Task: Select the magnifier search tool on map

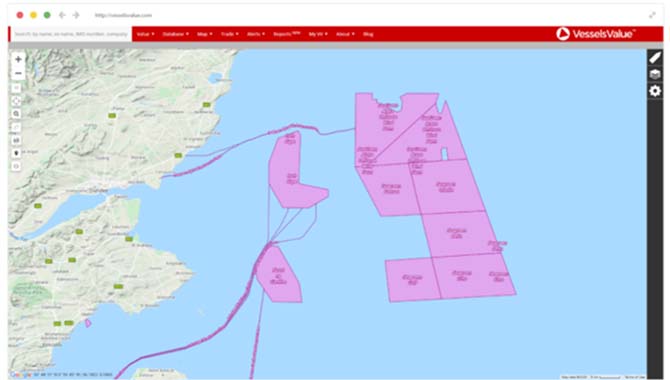Action: (x=16, y=114)
